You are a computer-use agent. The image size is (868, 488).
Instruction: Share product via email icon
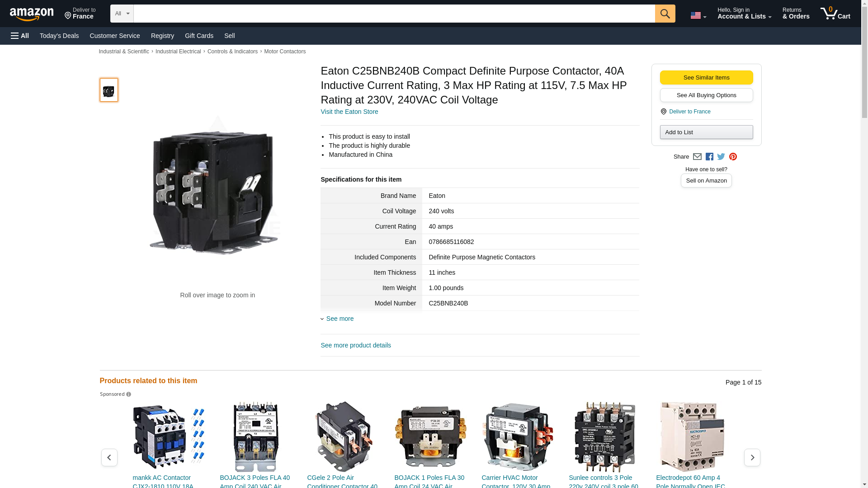click(697, 157)
